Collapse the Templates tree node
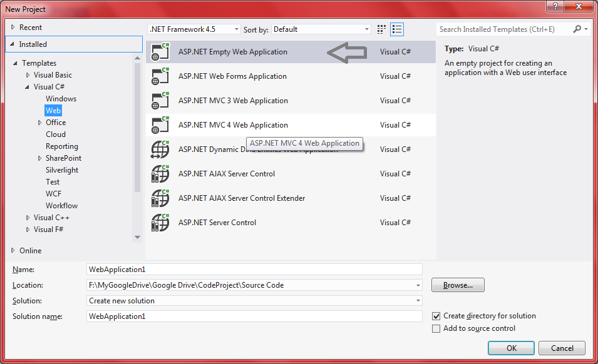598x364 pixels. point(15,63)
